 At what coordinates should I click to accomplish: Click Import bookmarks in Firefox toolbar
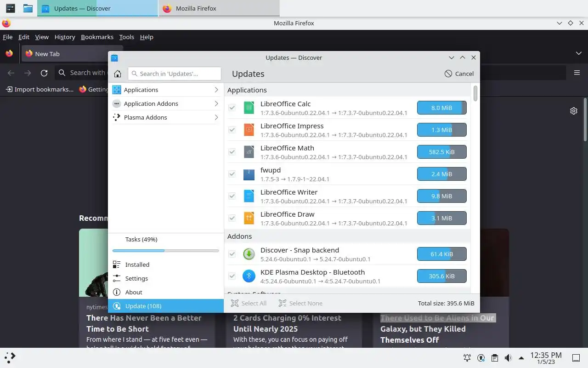(x=40, y=89)
